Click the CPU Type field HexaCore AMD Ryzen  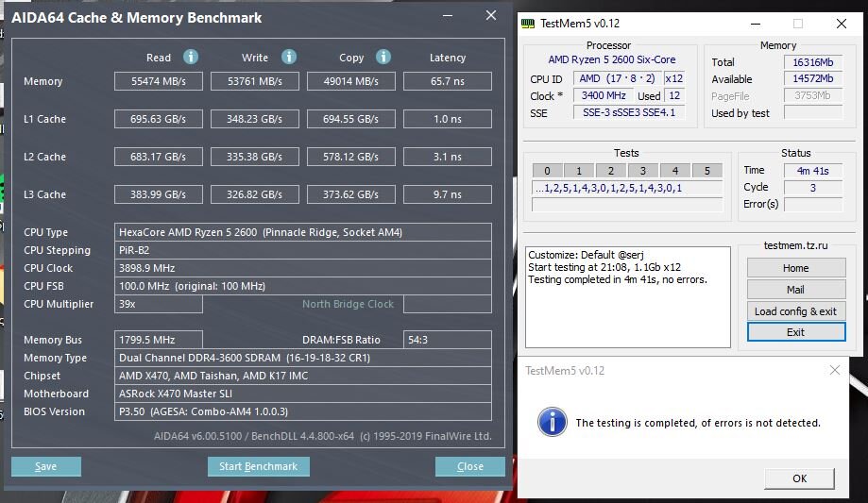(x=303, y=232)
